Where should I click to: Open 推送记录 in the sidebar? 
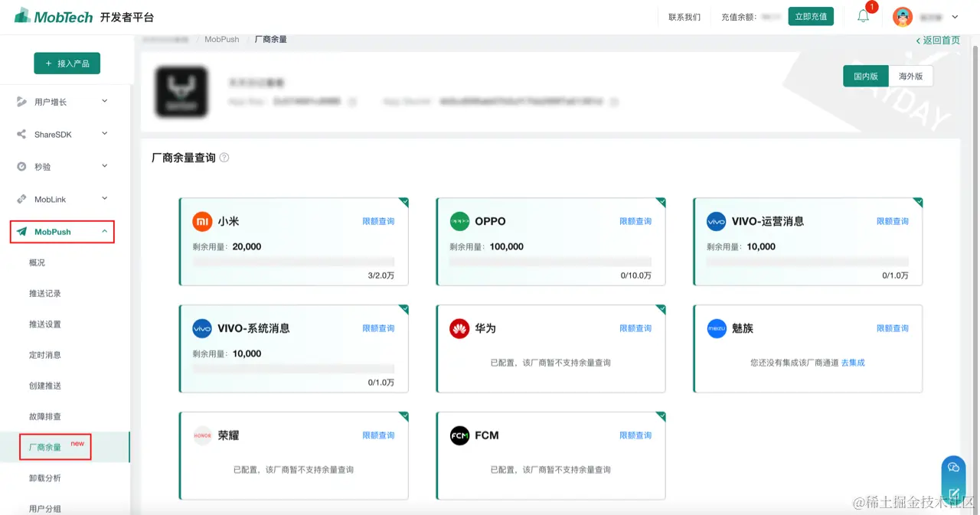(45, 293)
